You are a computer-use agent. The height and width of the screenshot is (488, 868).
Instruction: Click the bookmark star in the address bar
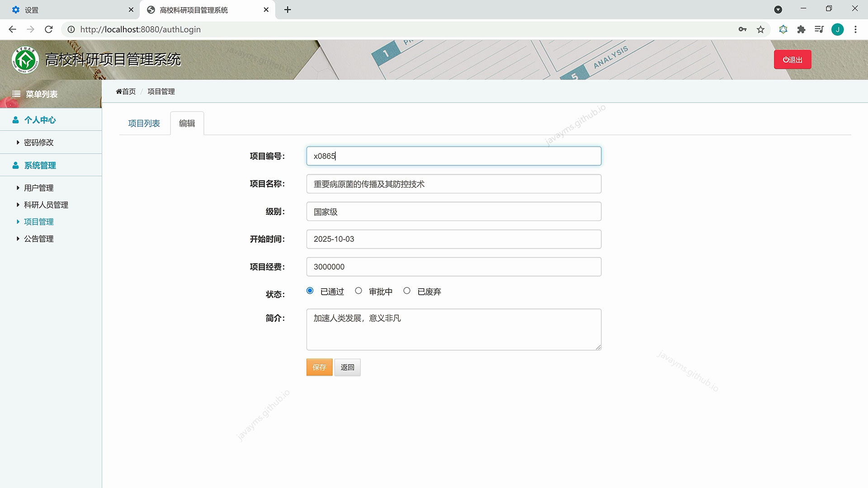761,29
